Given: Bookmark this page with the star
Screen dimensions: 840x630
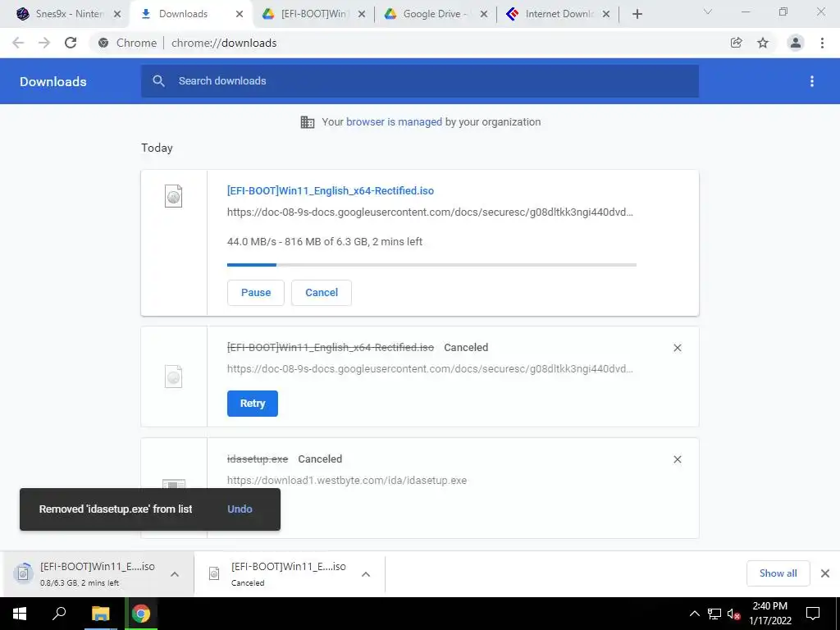Looking at the screenshot, I should coord(763,43).
